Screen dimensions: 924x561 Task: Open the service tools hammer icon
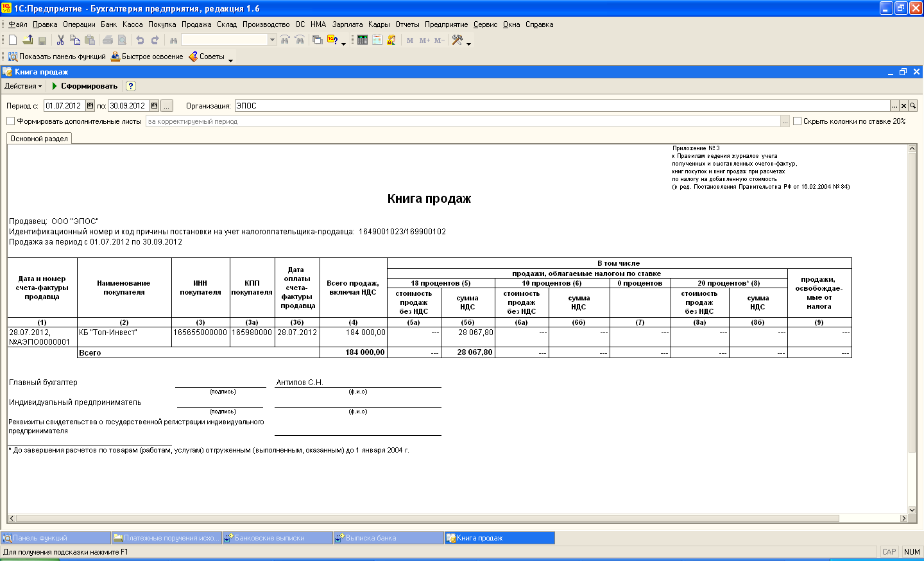458,40
